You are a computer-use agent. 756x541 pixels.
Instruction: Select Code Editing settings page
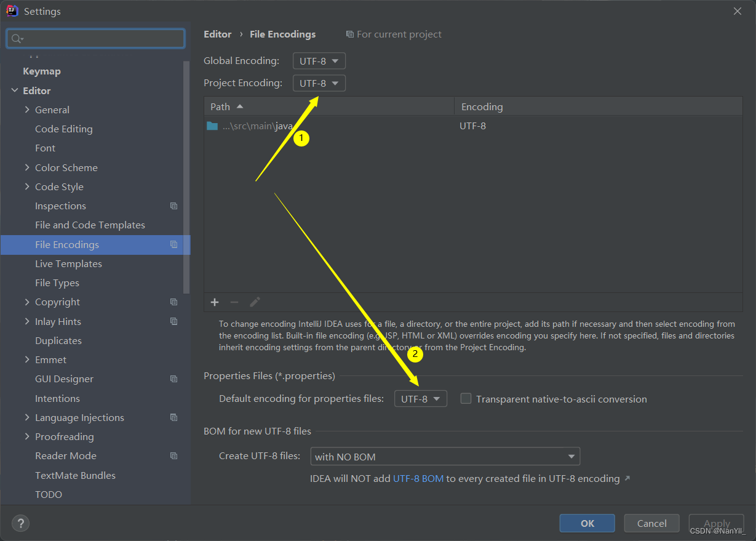point(64,129)
